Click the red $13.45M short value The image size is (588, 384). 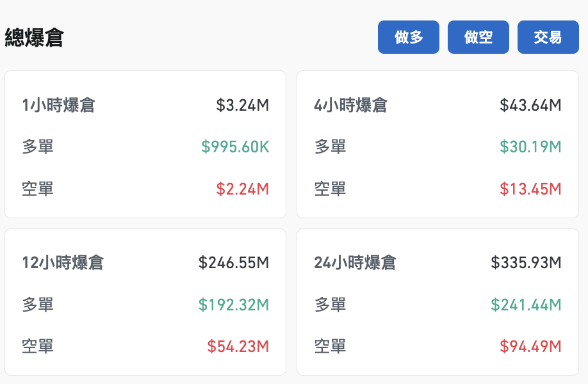pyautogui.click(x=530, y=189)
